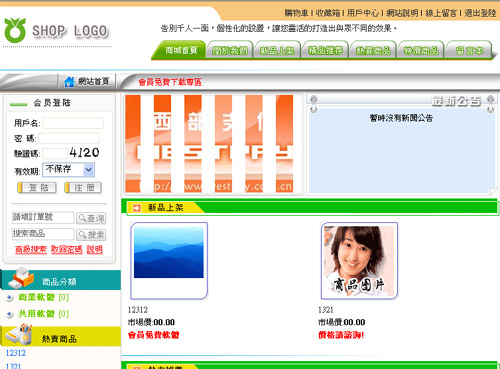Open the 會員免費下載專區 red link

(170, 82)
